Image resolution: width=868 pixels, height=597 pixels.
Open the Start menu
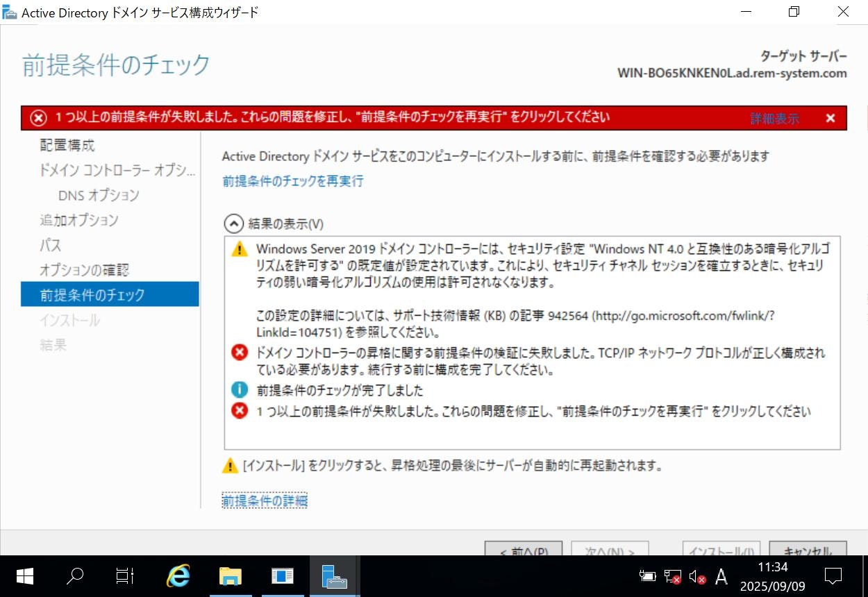tap(24, 576)
